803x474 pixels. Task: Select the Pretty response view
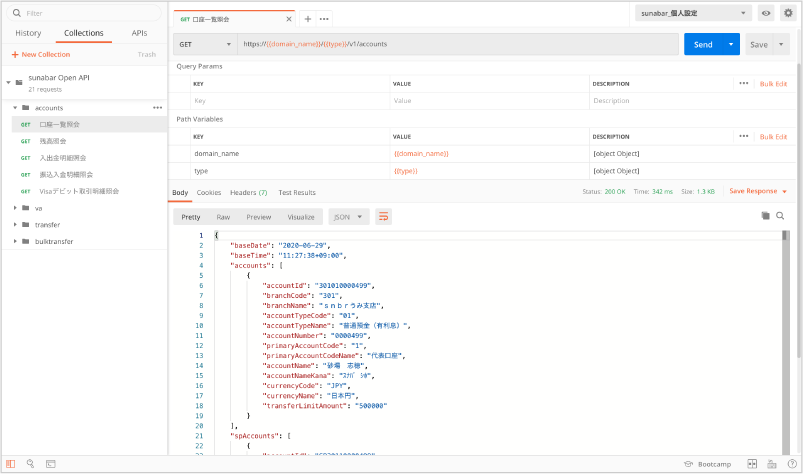pos(191,217)
